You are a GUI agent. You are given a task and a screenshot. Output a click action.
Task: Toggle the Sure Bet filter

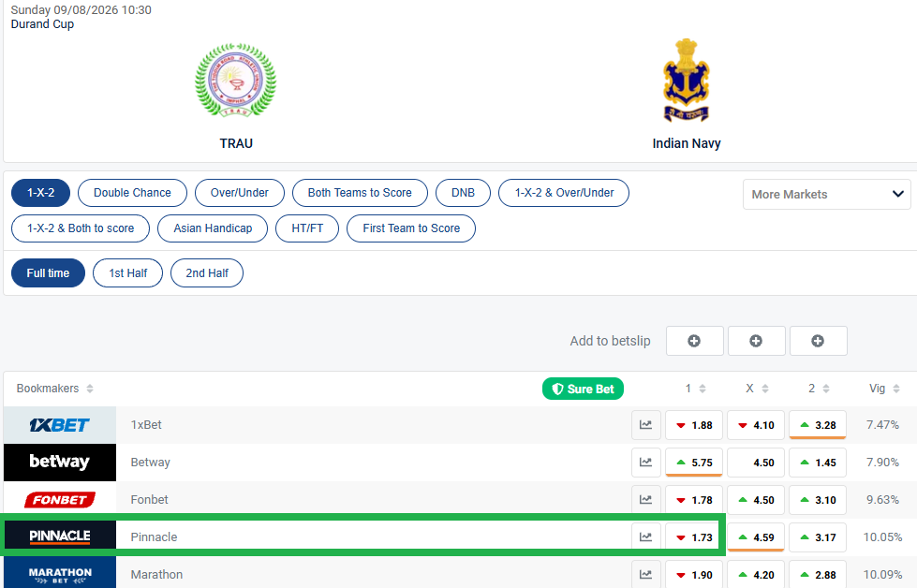[583, 389]
